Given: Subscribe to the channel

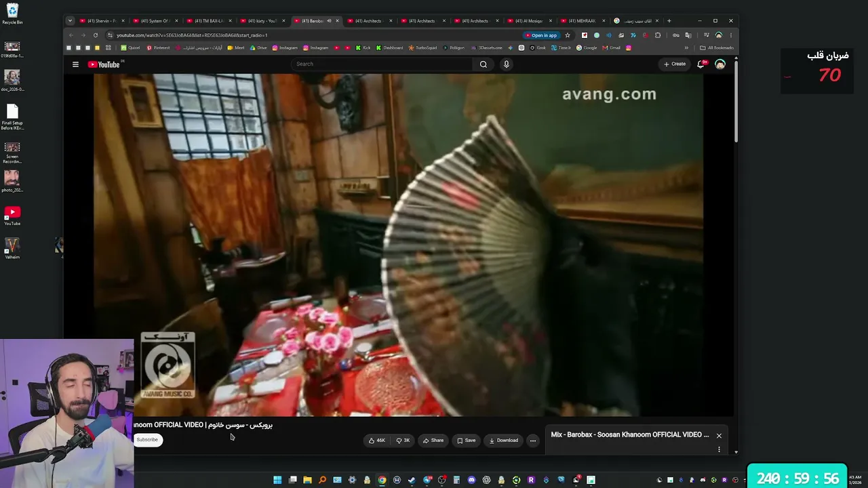Looking at the screenshot, I should [147, 440].
